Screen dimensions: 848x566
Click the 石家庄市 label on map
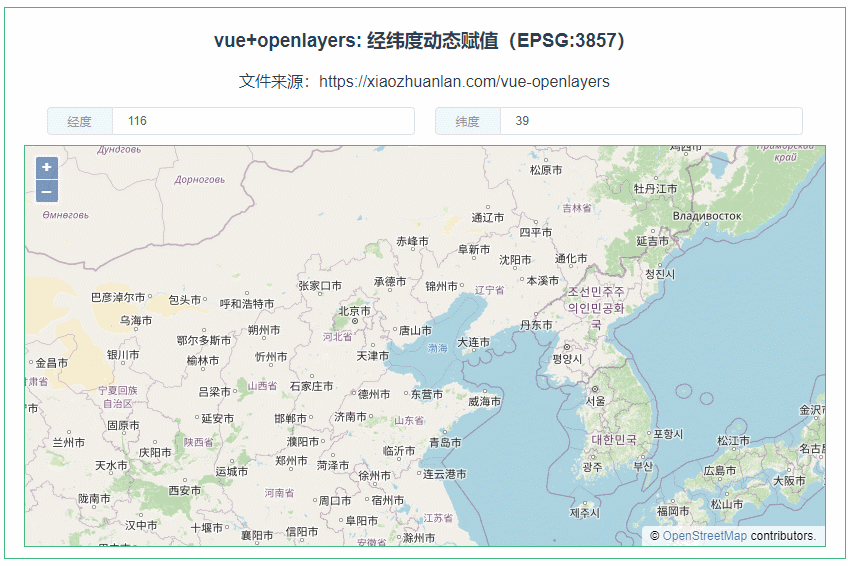pos(312,387)
